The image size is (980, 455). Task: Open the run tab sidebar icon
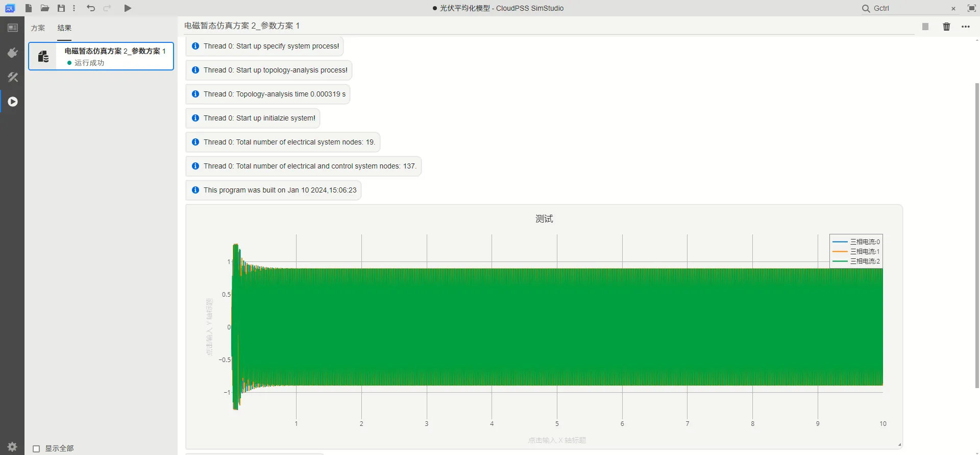click(x=12, y=102)
